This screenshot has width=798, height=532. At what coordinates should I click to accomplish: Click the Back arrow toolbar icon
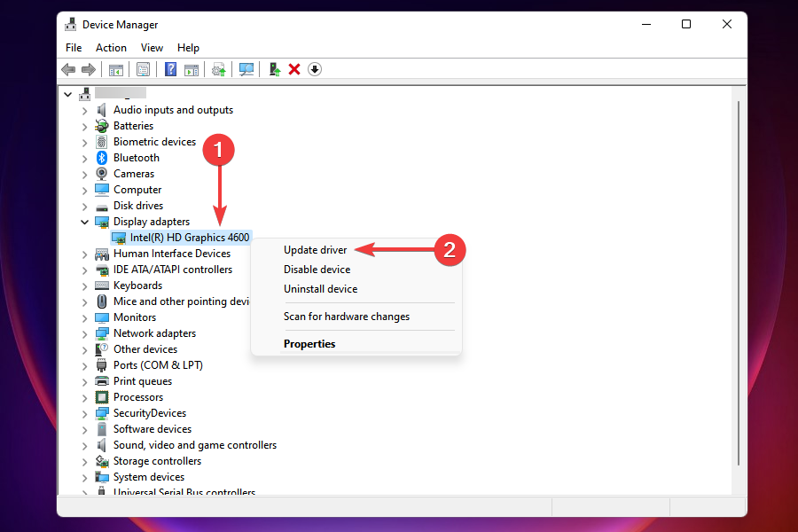pos(68,69)
